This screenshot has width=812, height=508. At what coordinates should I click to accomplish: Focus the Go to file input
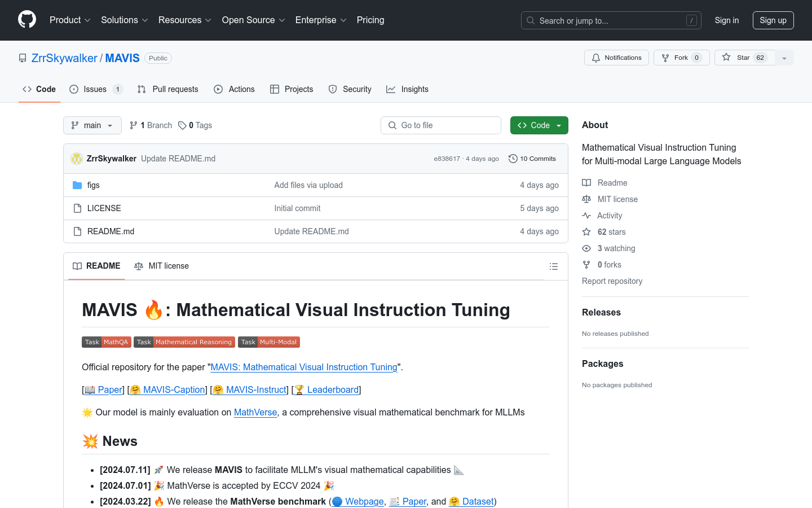441,125
